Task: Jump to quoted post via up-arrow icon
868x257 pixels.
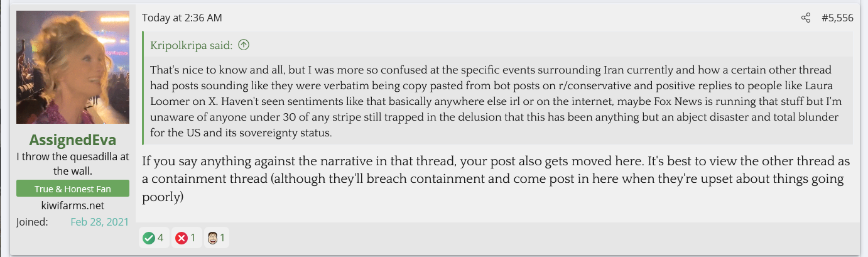Action: point(244,45)
